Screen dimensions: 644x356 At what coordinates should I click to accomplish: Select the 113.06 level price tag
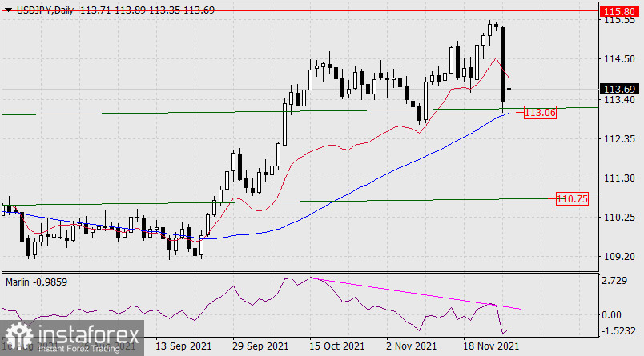point(539,113)
